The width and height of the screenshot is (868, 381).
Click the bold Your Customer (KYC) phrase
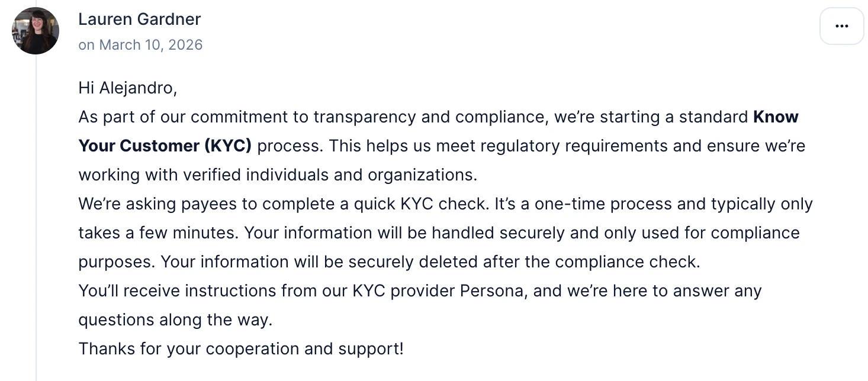165,146
